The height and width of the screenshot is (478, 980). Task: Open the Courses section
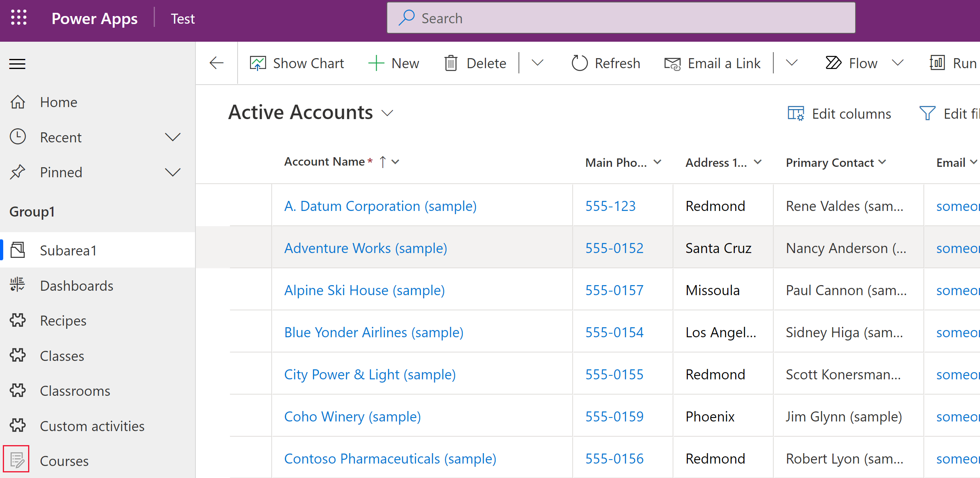point(64,460)
